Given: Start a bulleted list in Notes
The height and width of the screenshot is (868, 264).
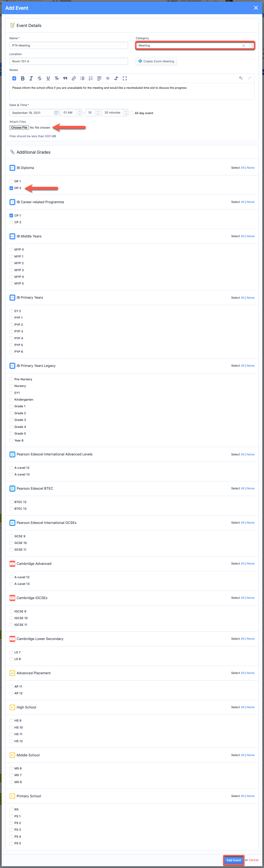Looking at the screenshot, I should [82, 79].
